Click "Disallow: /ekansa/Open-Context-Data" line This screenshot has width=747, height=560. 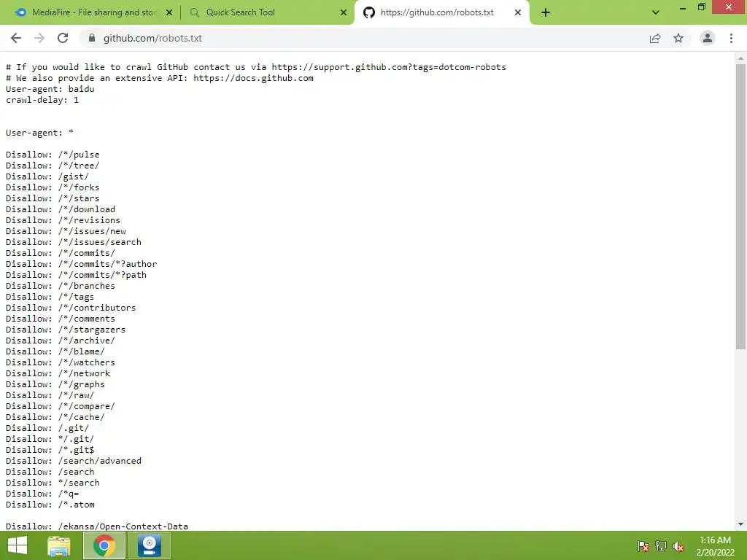97,526
